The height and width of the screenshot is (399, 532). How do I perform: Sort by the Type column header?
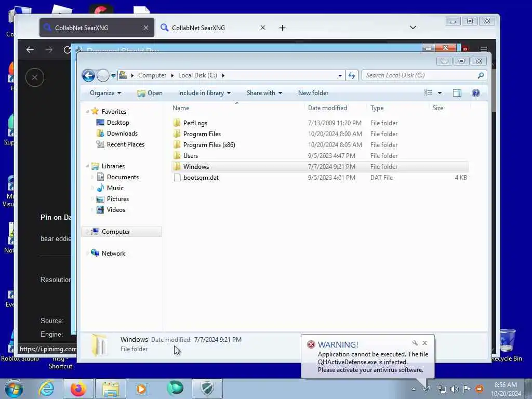click(397, 108)
